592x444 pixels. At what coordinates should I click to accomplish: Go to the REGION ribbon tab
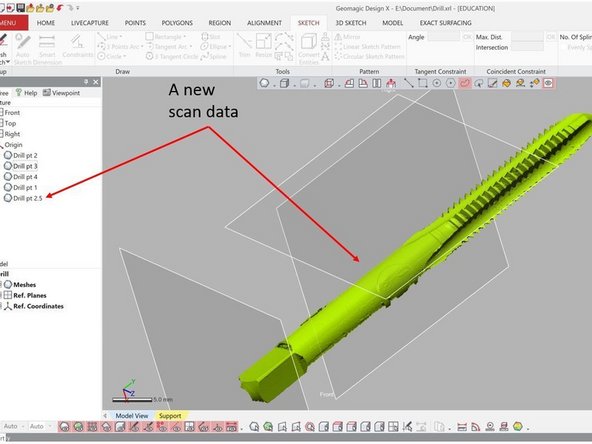pos(219,23)
